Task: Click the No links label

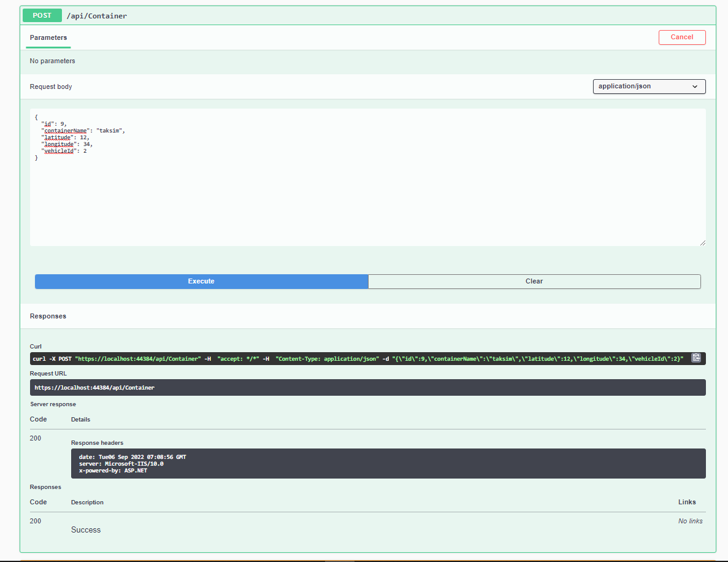Action: [x=690, y=520]
